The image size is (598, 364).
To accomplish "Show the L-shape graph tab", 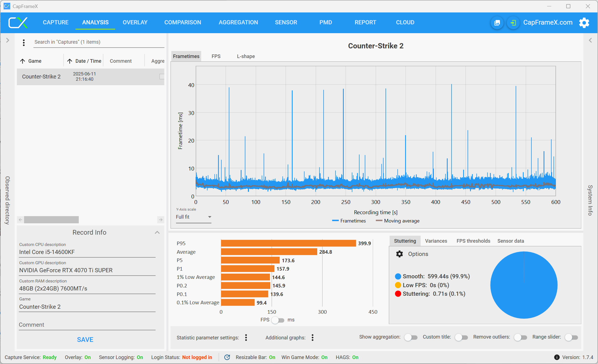I will click(x=246, y=56).
